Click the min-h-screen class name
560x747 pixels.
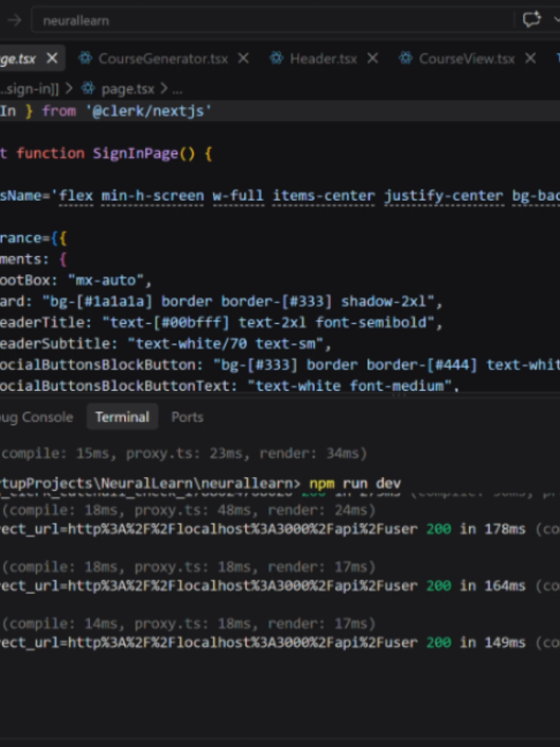coord(153,196)
